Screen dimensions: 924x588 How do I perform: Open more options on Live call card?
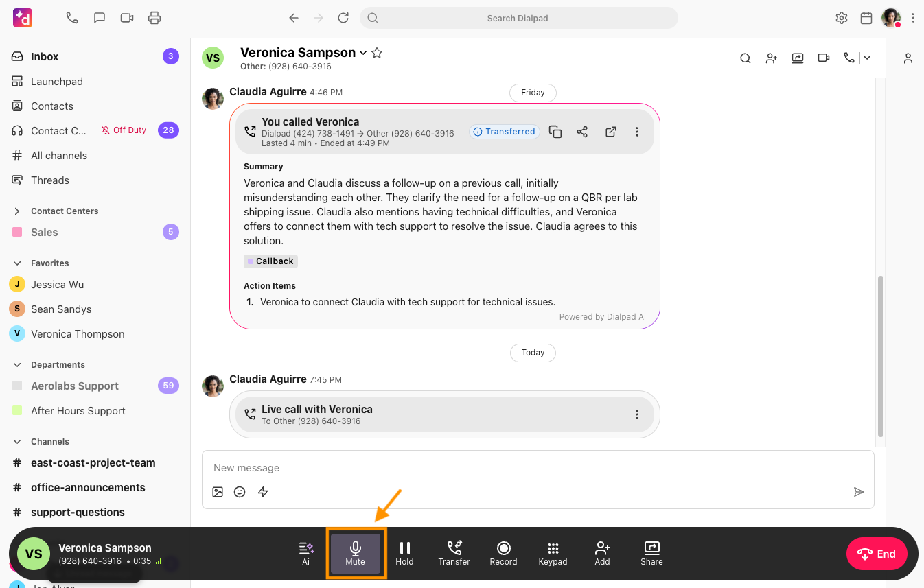click(637, 414)
